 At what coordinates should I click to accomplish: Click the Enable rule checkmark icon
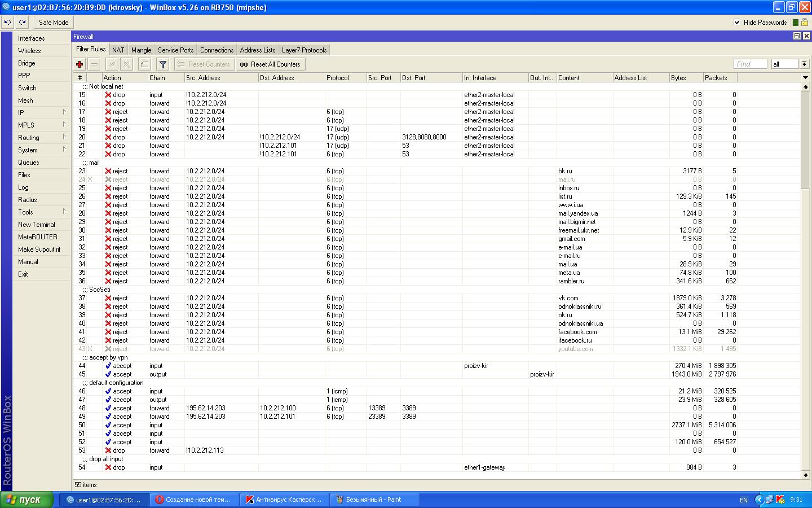tap(112, 64)
